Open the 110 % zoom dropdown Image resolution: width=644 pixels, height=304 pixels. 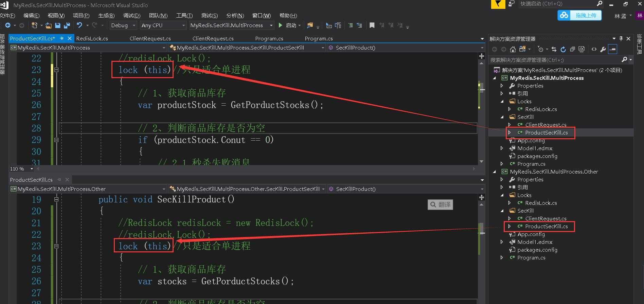(x=21, y=169)
